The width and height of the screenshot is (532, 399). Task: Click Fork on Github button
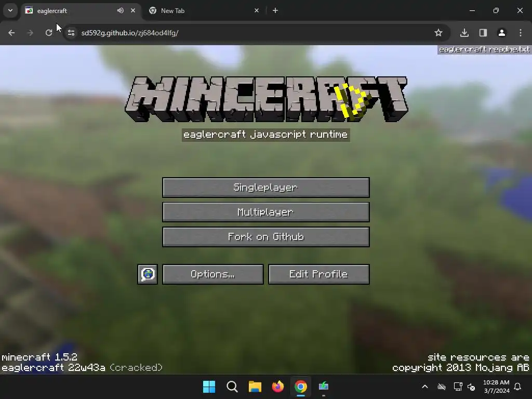(x=265, y=237)
